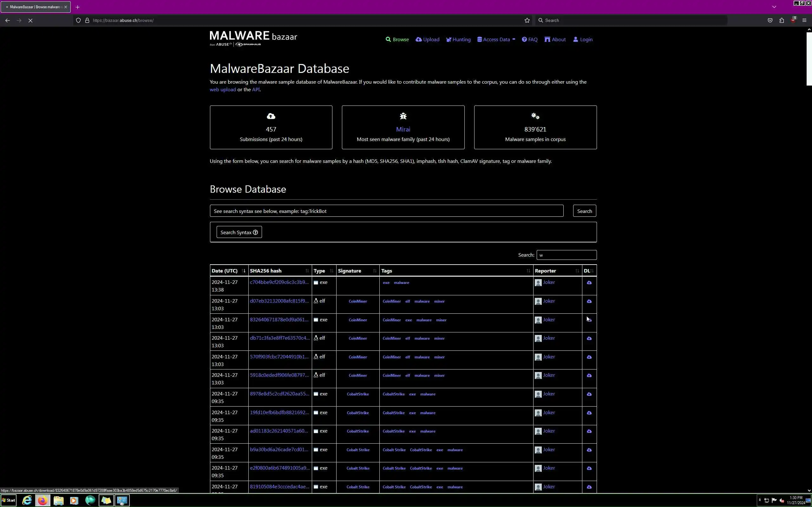Viewport: 812px width, 507px height.
Task: Expand Search Syntax help section
Action: click(x=239, y=232)
